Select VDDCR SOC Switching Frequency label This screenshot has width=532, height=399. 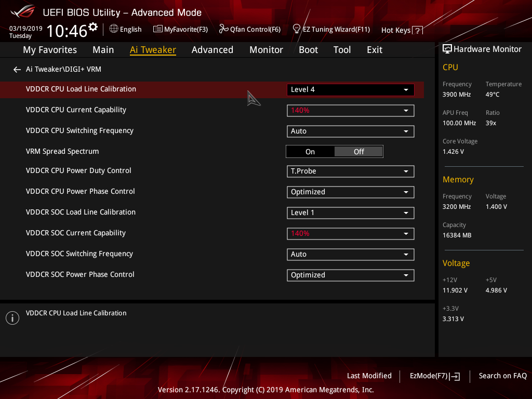pos(79,254)
